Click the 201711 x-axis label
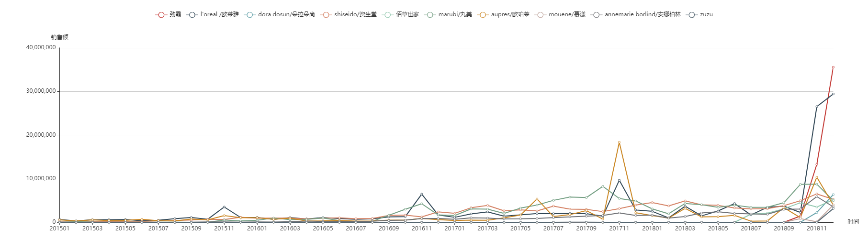 tap(619, 228)
